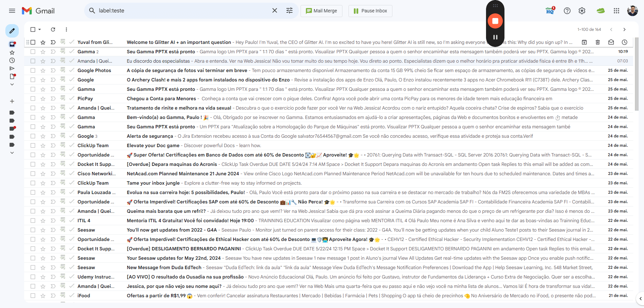This screenshot has width=644, height=308.
Task: Open the Drafts icon in sidebar
Action: point(12,76)
